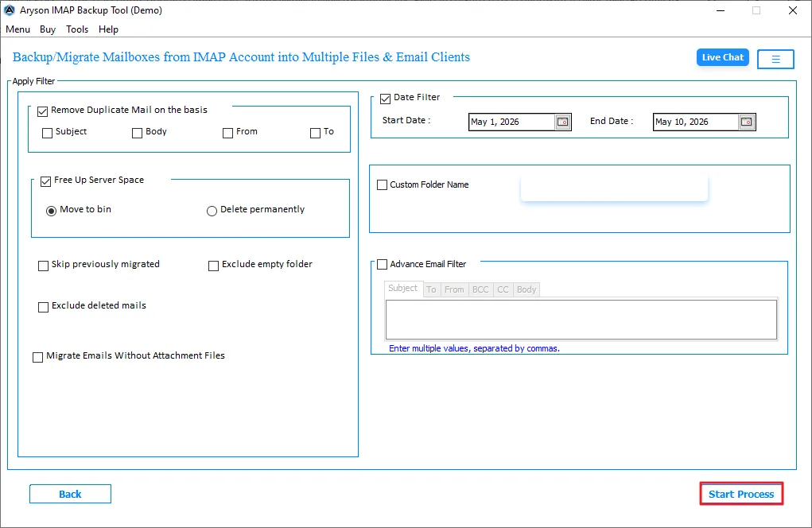
Task: Select Move to bin radio button
Action: pos(51,211)
